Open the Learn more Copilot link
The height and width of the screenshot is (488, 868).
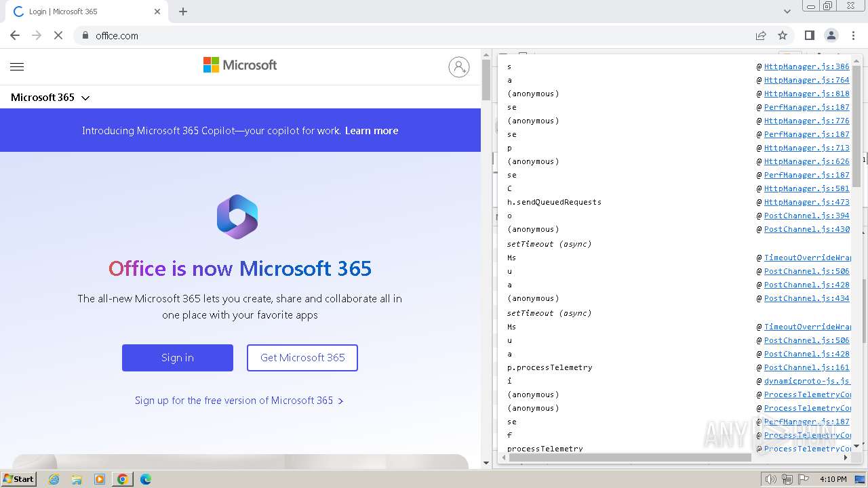[372, 131]
